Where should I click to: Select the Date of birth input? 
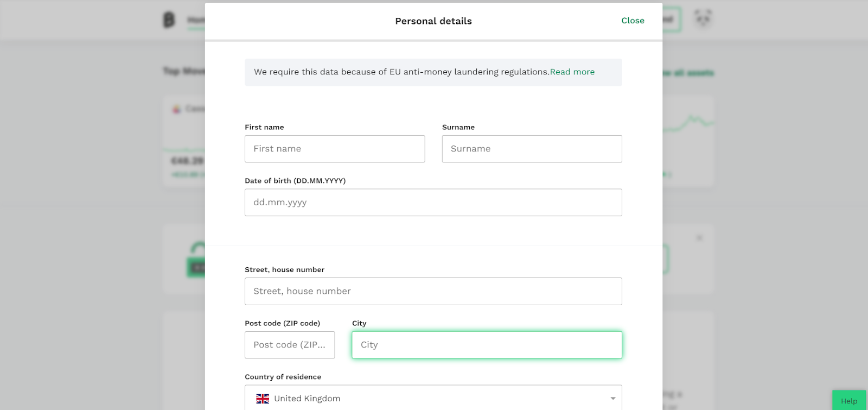tap(433, 203)
